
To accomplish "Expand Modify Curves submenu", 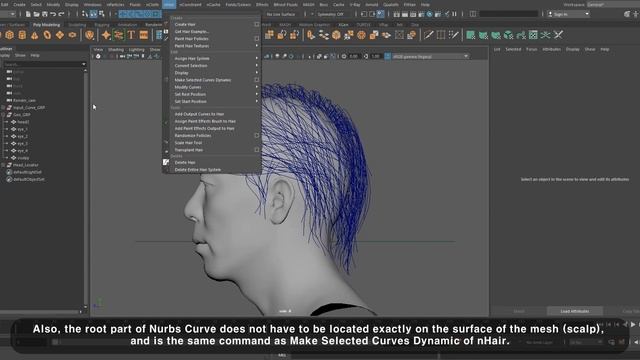I will [x=257, y=87].
